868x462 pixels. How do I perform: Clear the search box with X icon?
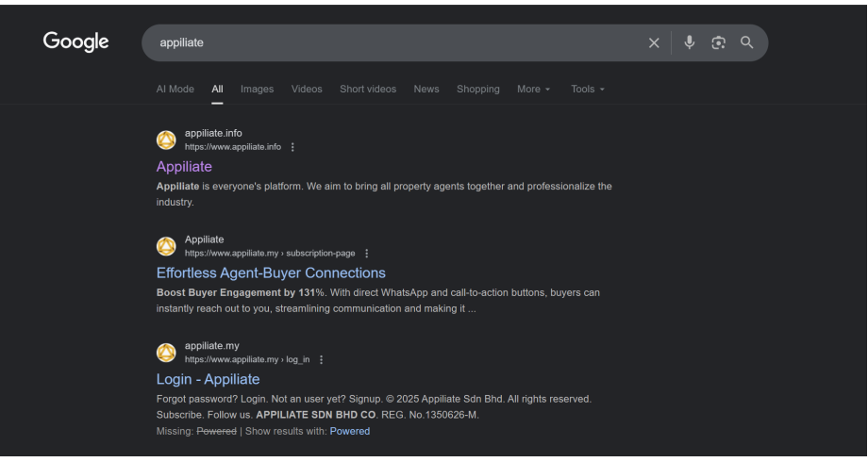pyautogui.click(x=654, y=42)
